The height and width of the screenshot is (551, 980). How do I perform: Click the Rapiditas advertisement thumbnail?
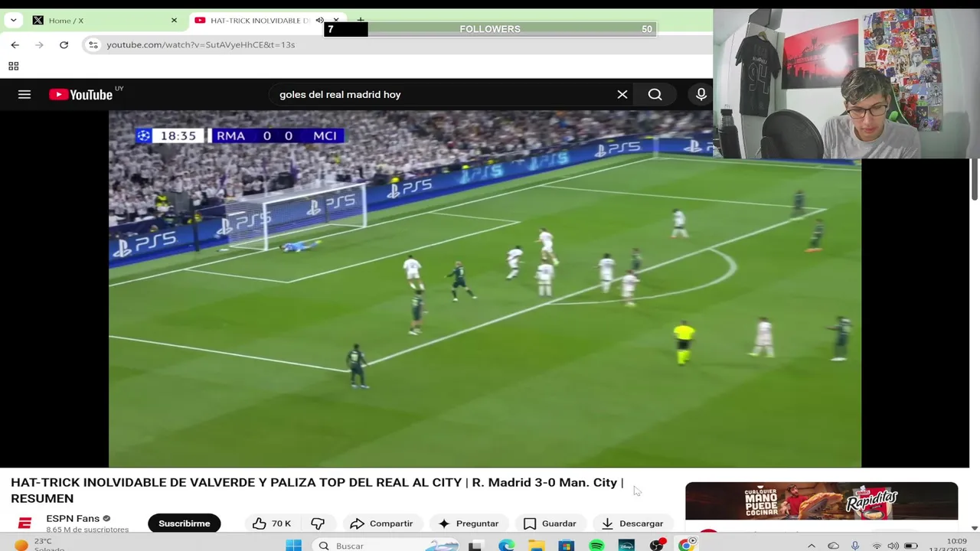822,501
